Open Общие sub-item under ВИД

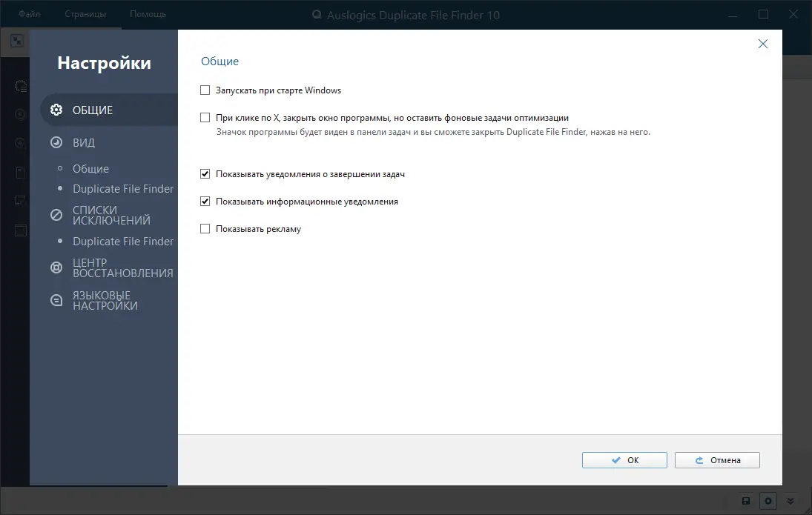[90, 169]
